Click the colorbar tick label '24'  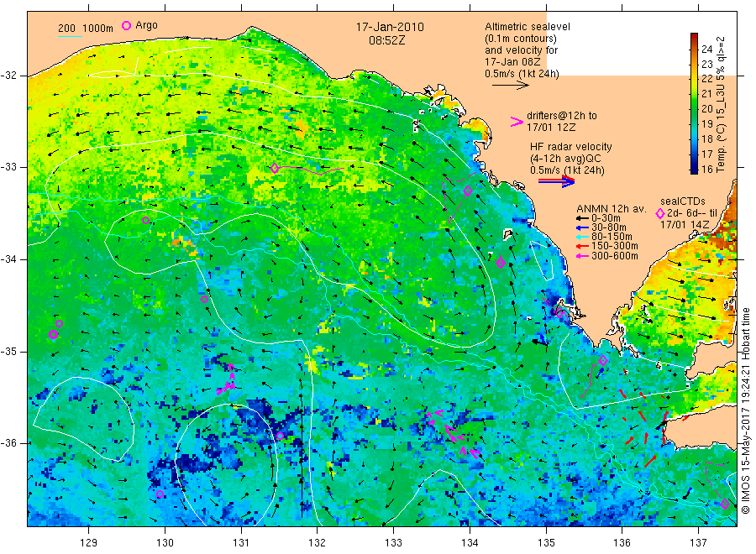706,50
